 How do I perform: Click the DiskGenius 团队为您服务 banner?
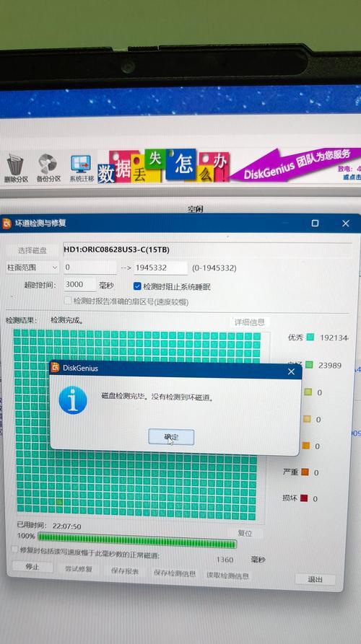(x=296, y=164)
